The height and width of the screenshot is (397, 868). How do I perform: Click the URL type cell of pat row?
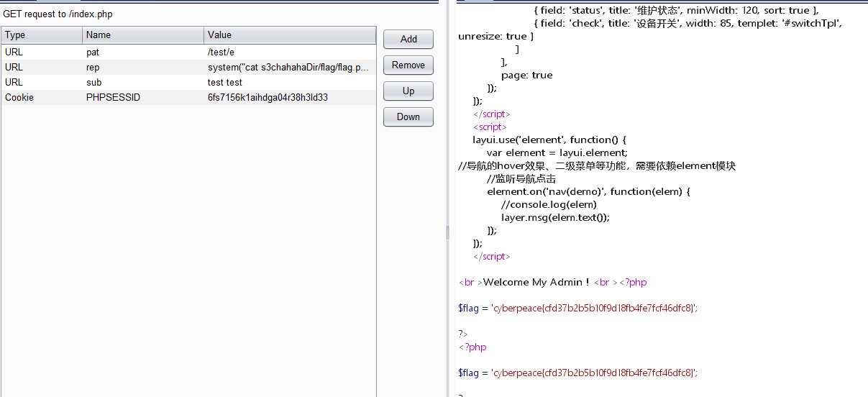point(42,52)
